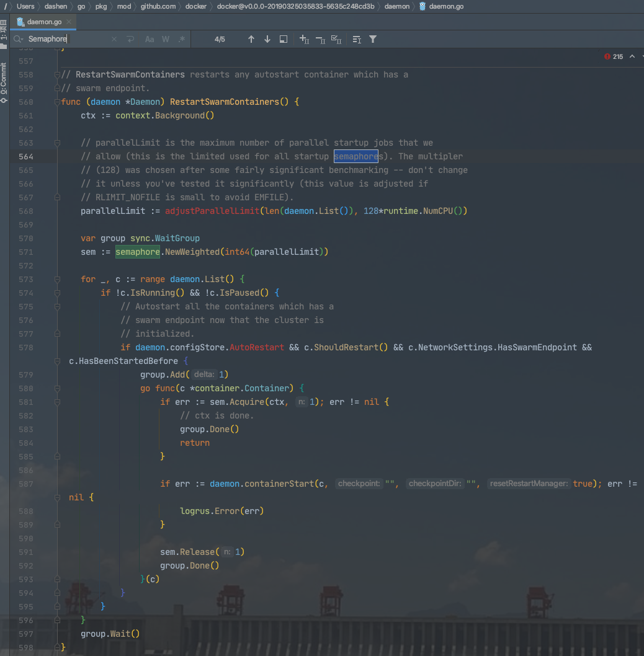Collapse RestartSwarmContainers function at line 560
This screenshot has width=644, height=656.
point(58,102)
